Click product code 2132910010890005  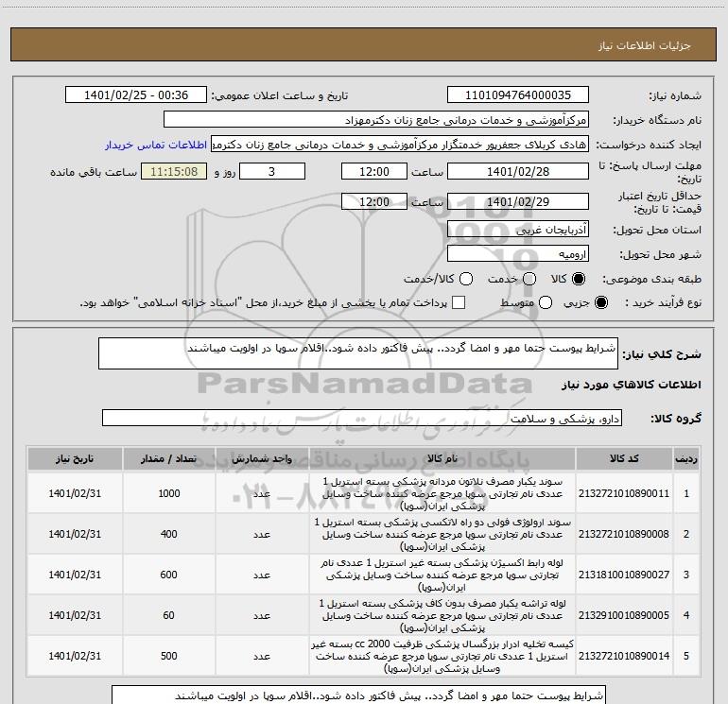(x=624, y=615)
